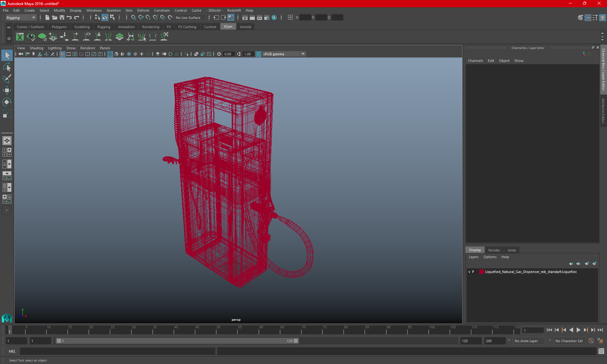Click the Undo arrow icon
This screenshot has width=607, height=364.
[69, 18]
